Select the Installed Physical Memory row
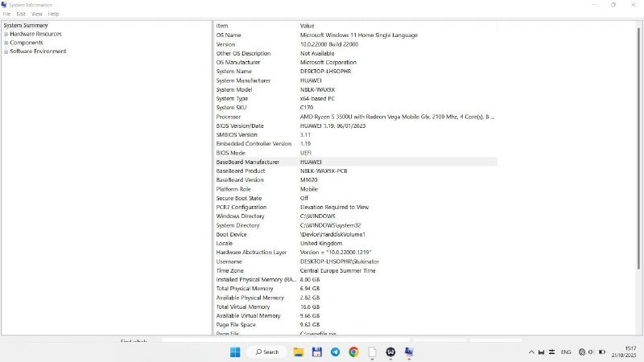The height and width of the screenshot is (362, 644). tap(356, 280)
